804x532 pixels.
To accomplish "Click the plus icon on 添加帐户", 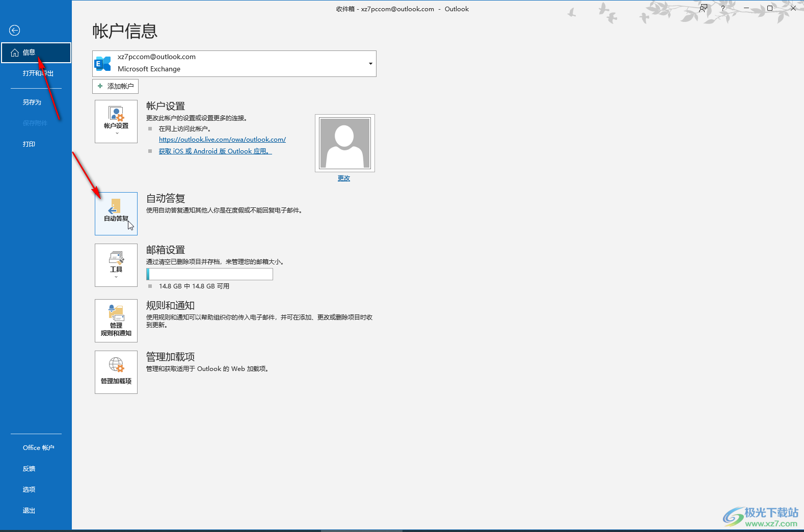I will click(100, 86).
